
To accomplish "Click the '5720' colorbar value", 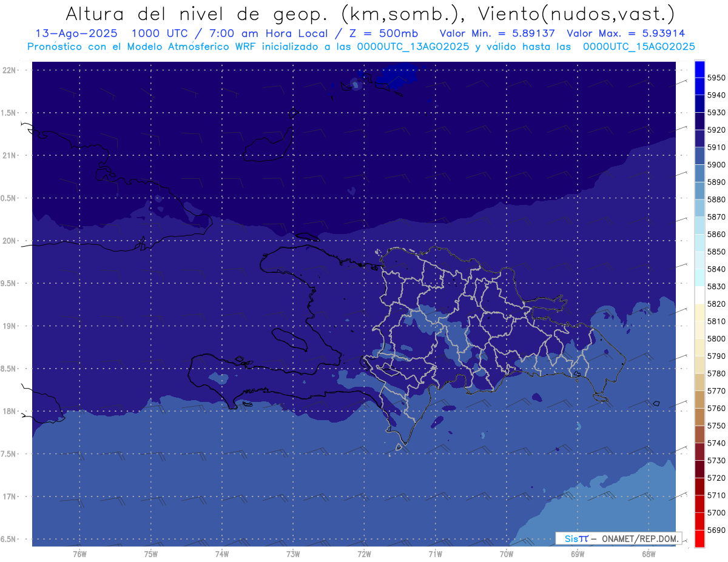I will [716, 478].
